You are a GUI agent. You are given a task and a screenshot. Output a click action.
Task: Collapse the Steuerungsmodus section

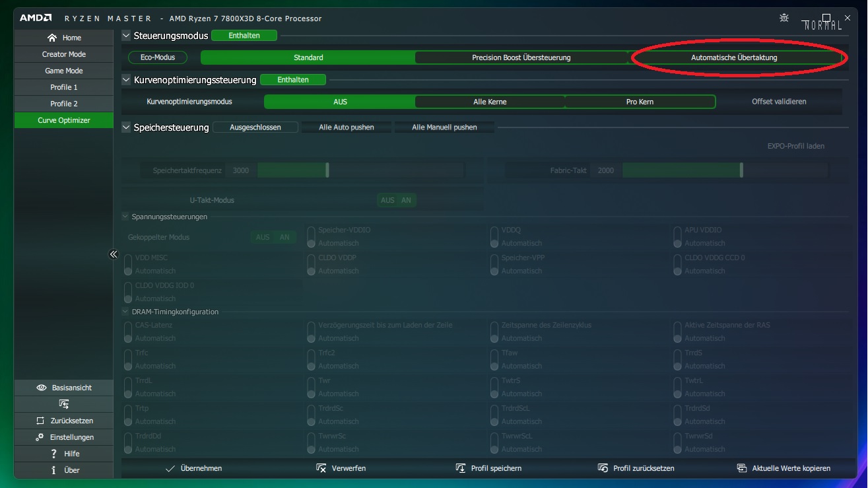(x=127, y=36)
